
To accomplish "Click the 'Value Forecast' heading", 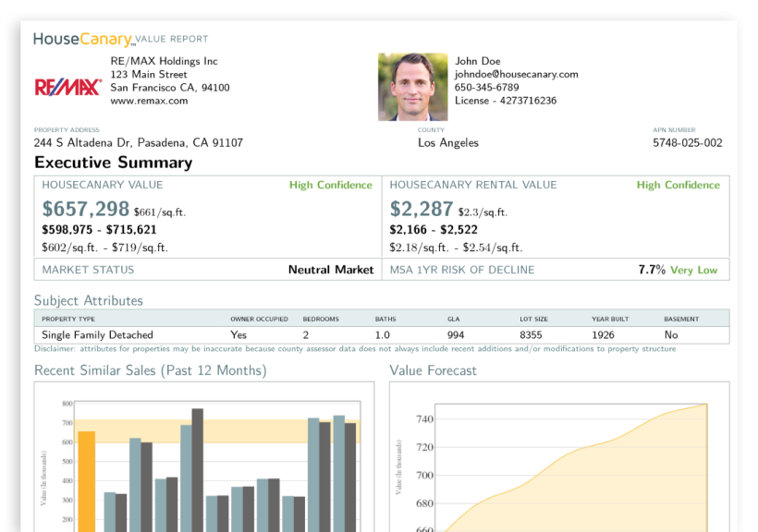I will click(x=434, y=370).
